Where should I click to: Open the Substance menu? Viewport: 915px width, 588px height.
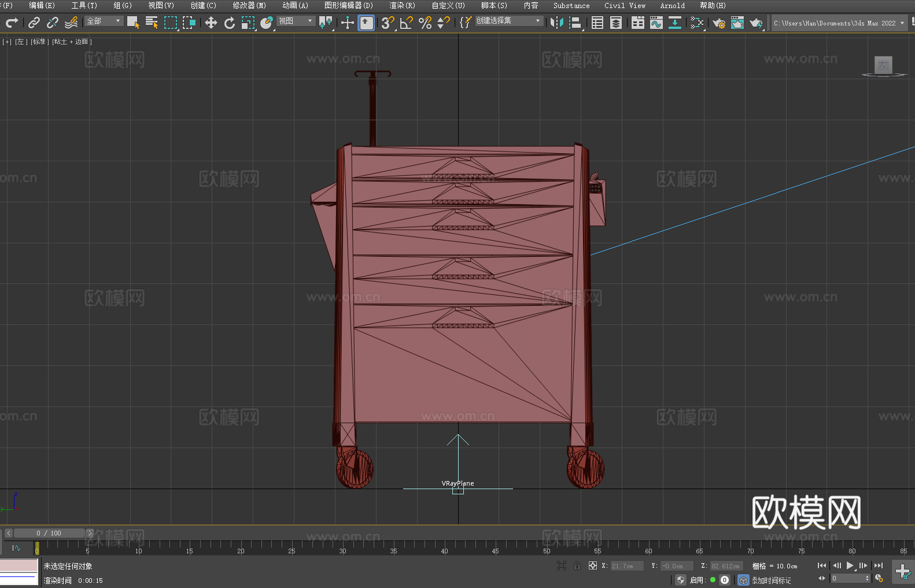pos(571,5)
